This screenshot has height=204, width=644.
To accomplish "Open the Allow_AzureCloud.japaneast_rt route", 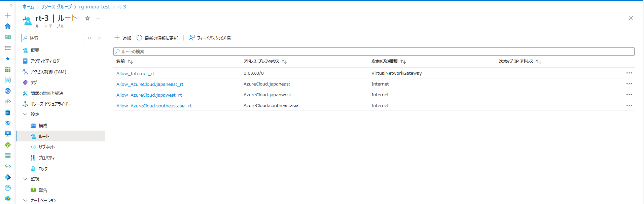I will tap(150, 84).
